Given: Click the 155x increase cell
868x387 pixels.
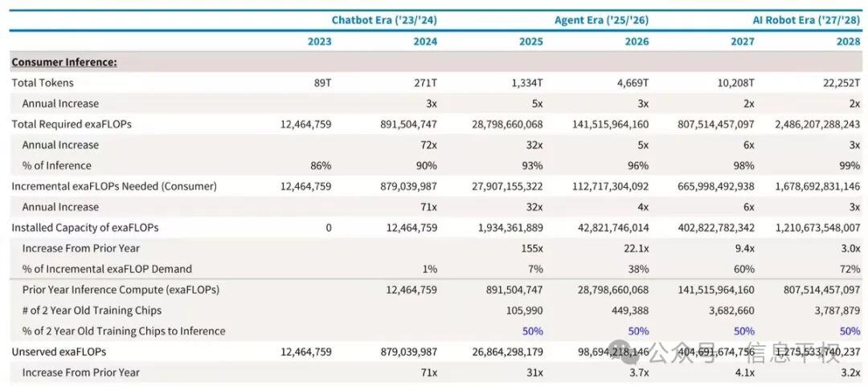Looking at the screenshot, I should coord(531,248).
